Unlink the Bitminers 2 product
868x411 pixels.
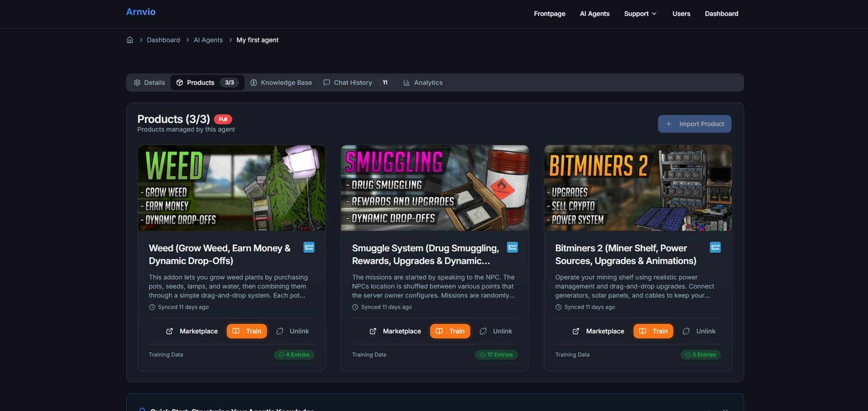click(x=699, y=331)
